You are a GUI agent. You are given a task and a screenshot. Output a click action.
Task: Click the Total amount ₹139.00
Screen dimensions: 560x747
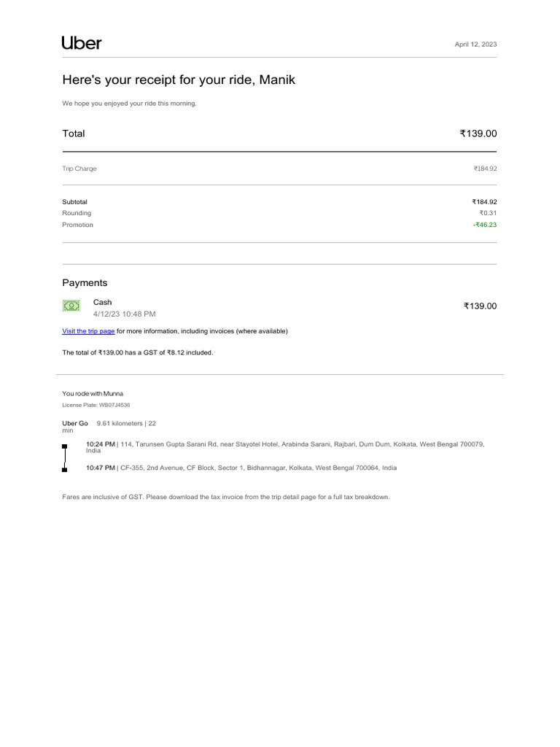click(478, 133)
